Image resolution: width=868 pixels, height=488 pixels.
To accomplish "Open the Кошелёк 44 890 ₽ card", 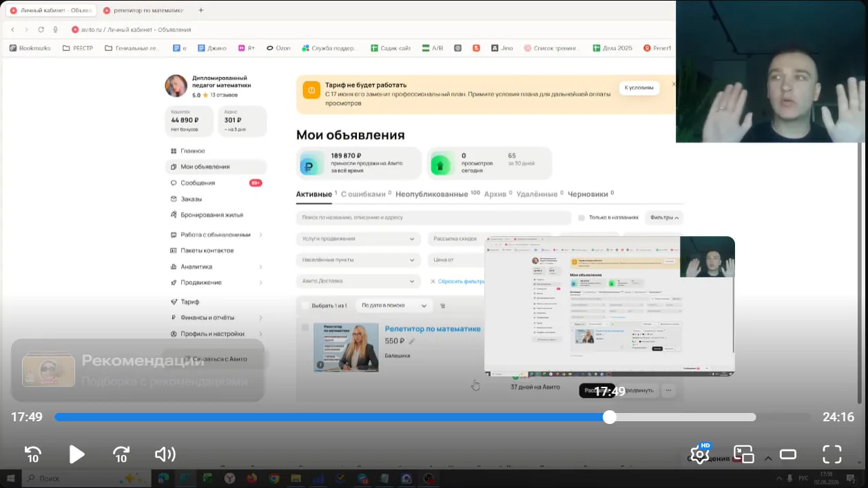I will click(x=189, y=121).
